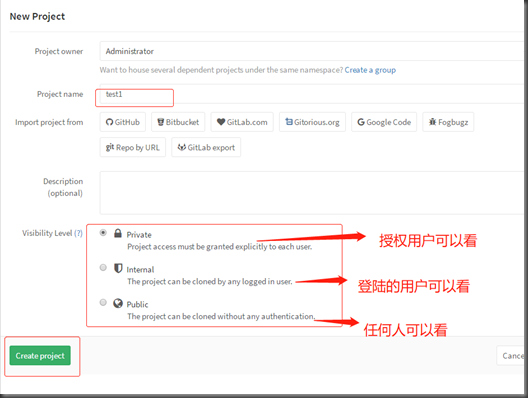Import project from GitHub

click(123, 122)
